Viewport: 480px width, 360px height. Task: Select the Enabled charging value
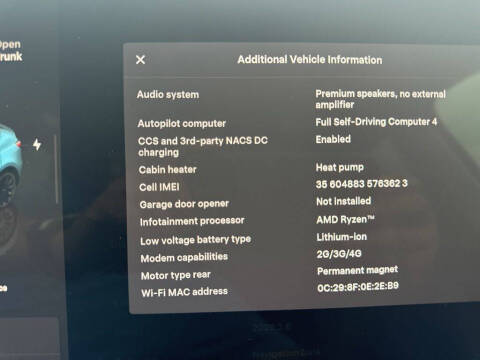[333, 139]
